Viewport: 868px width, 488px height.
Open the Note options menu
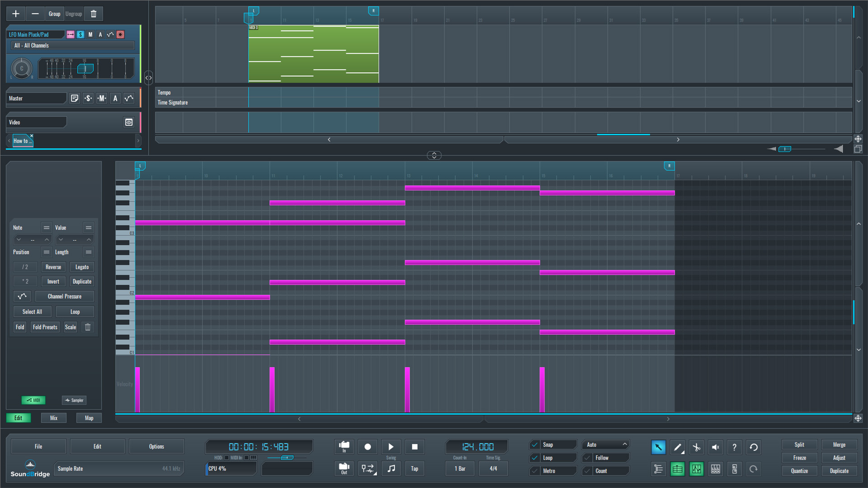click(x=46, y=228)
